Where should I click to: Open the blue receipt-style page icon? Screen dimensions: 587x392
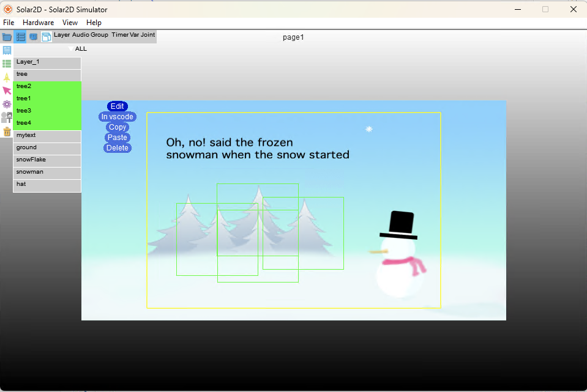pyautogui.click(x=7, y=50)
